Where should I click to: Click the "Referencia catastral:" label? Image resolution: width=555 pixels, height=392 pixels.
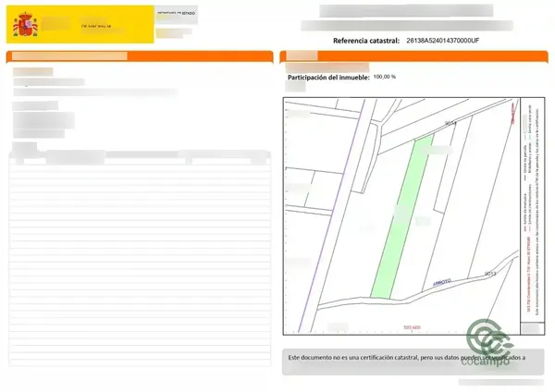366,41
